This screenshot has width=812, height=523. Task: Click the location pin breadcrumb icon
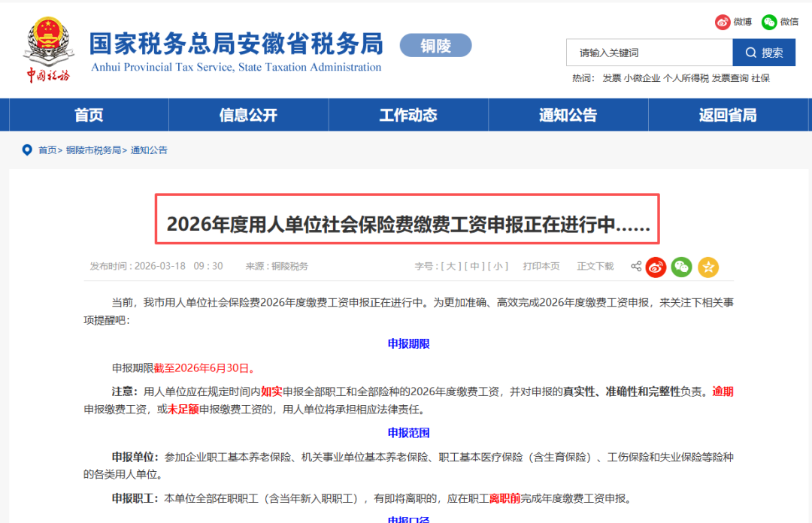pyautogui.click(x=27, y=150)
